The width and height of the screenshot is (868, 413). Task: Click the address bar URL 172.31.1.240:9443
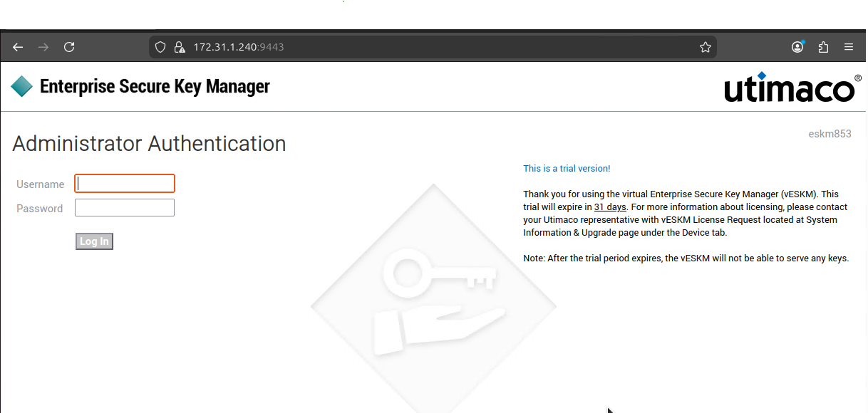(239, 47)
